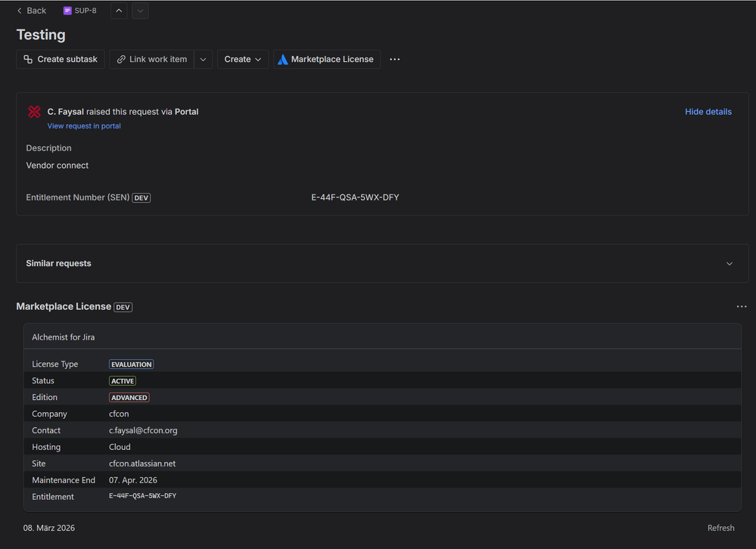Go back using the Back button

pyautogui.click(x=31, y=11)
